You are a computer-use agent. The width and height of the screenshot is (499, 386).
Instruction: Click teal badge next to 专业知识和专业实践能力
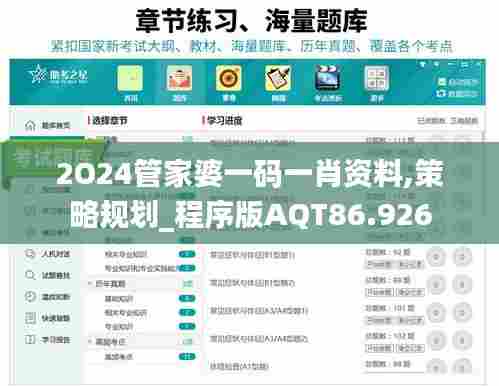pyautogui.click(x=187, y=268)
